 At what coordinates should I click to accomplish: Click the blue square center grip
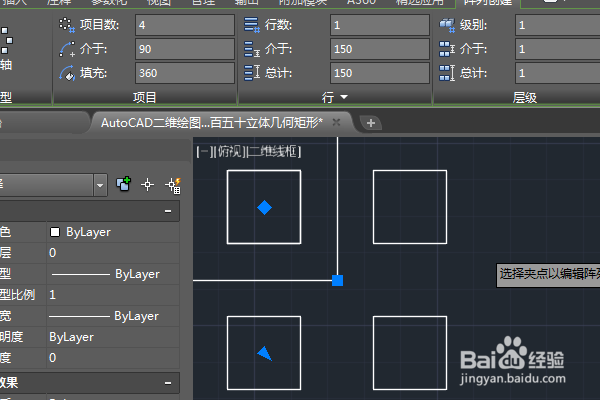pos(337,280)
